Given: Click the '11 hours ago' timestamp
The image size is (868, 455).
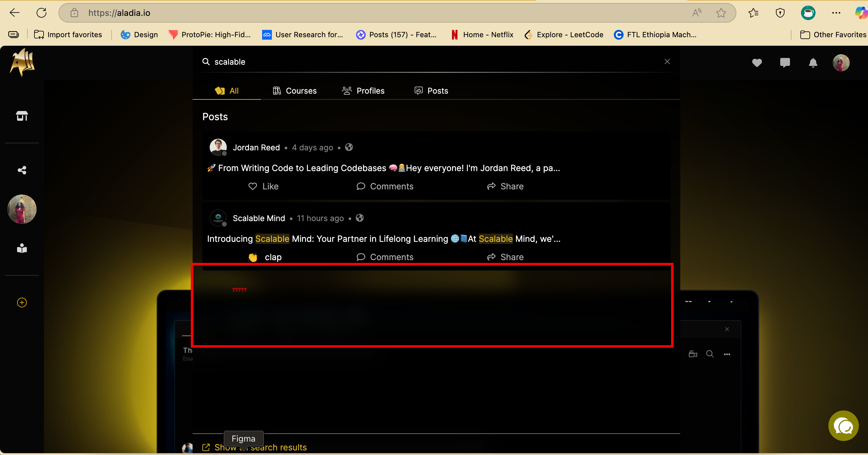Looking at the screenshot, I should pos(320,218).
